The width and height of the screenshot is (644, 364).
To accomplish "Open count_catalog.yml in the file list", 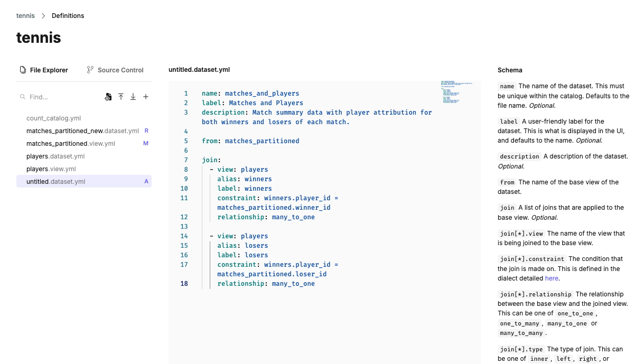I will tap(84, 118).
